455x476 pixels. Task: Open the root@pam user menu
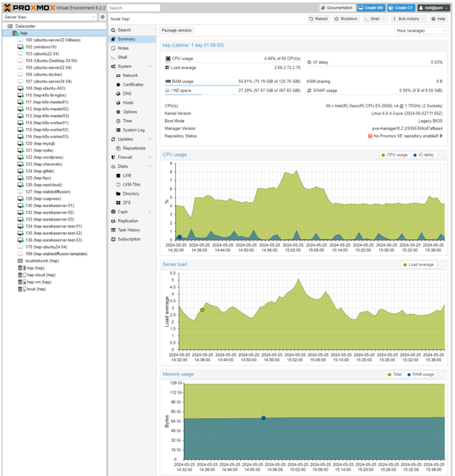coord(433,8)
